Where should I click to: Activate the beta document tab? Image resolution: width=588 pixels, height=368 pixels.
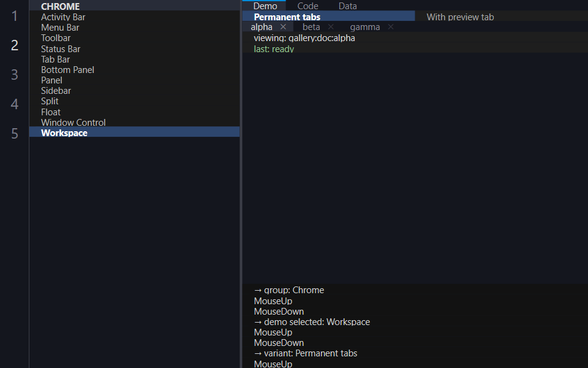tap(311, 27)
